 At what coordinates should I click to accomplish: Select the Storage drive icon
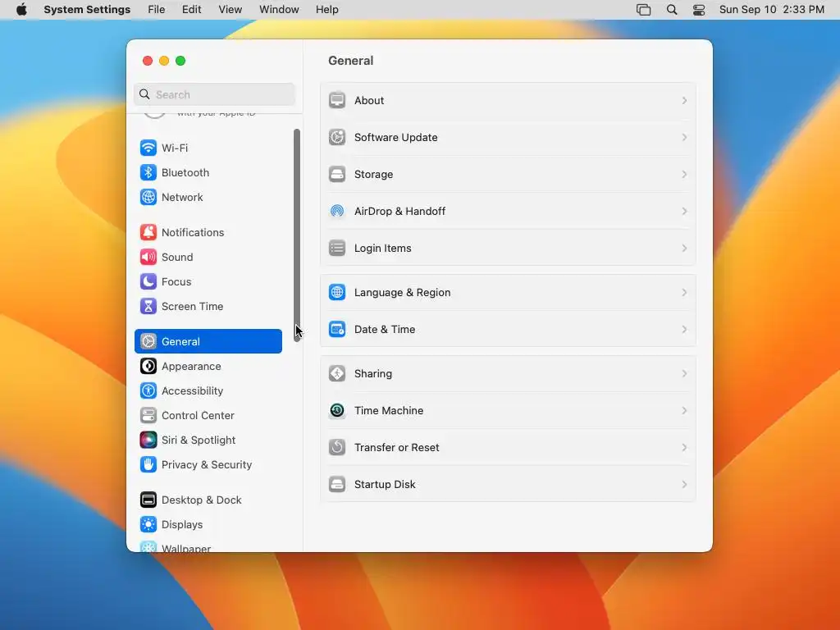[x=337, y=174]
